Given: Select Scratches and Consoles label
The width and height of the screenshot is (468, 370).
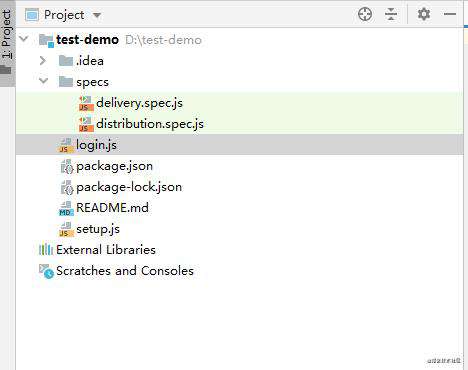Looking at the screenshot, I should [x=125, y=271].
